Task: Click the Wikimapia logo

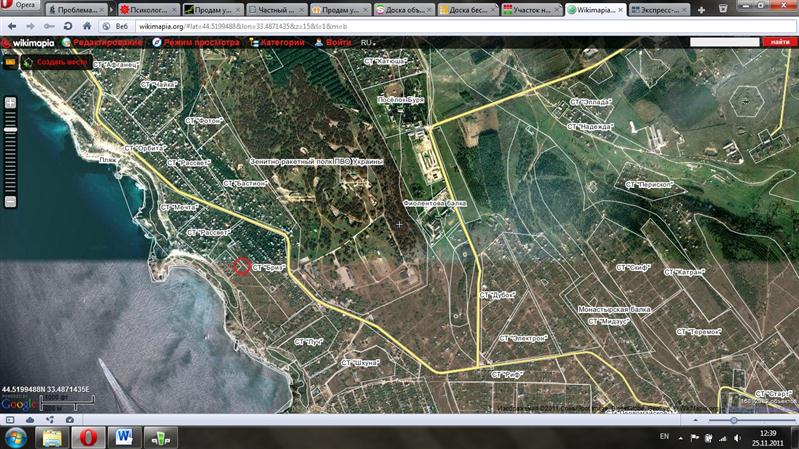Action: tap(28, 43)
